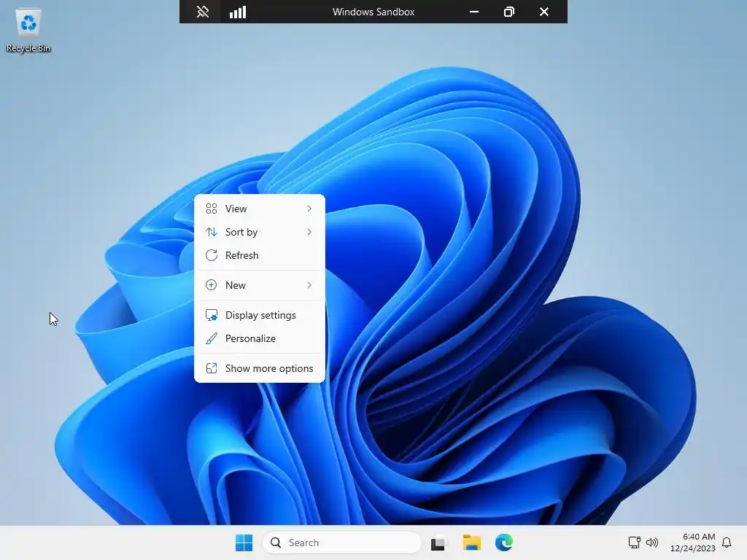The height and width of the screenshot is (560, 747).
Task: Click the Display settings monitor icon
Action: pyautogui.click(x=212, y=315)
